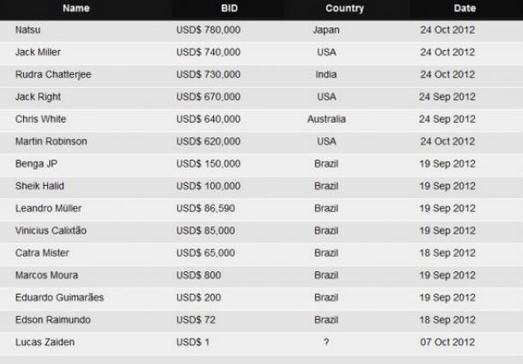Select bidder name Leandro Müller
Viewport: 523px width, 364px height.
pos(48,208)
